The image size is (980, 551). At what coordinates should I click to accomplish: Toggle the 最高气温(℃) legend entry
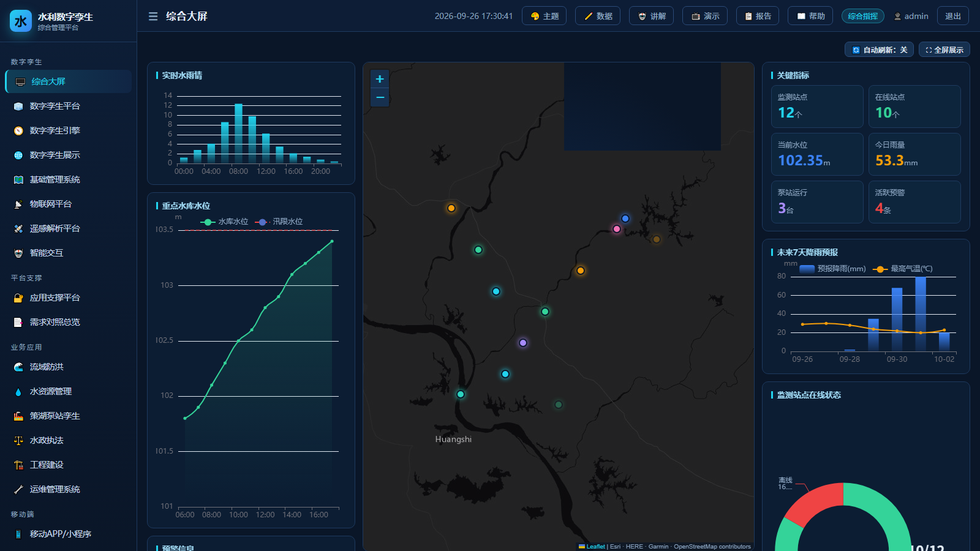pos(902,269)
